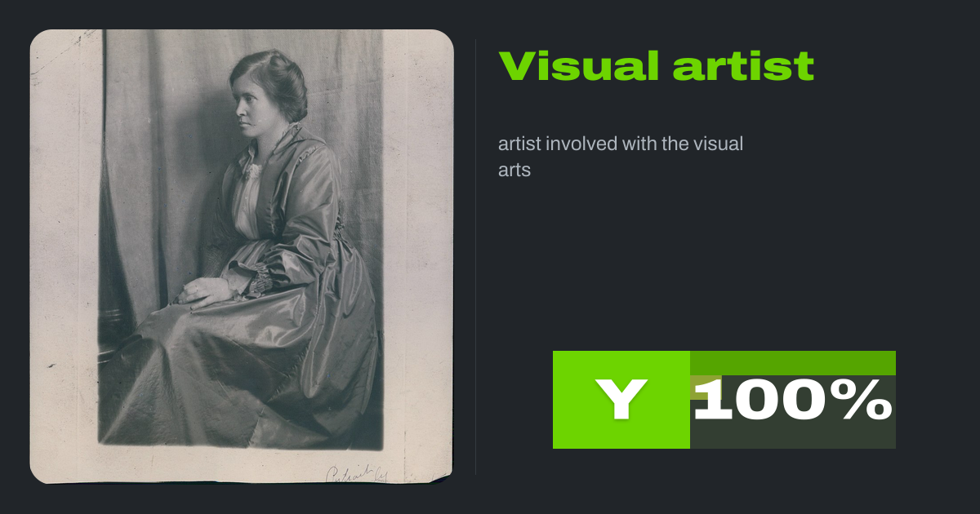Click the pale left margin of the photo

point(64,256)
